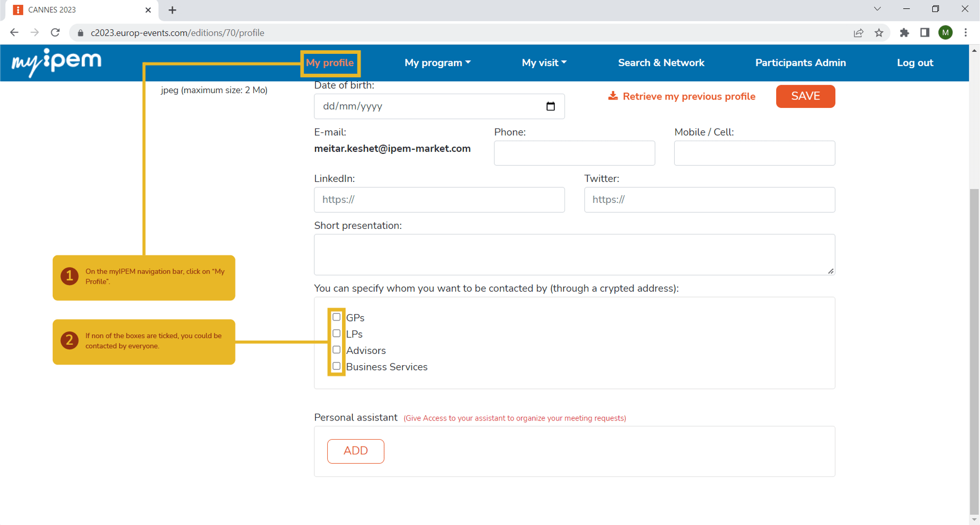
Task: Open the browser extensions puzzle icon
Action: click(x=904, y=33)
